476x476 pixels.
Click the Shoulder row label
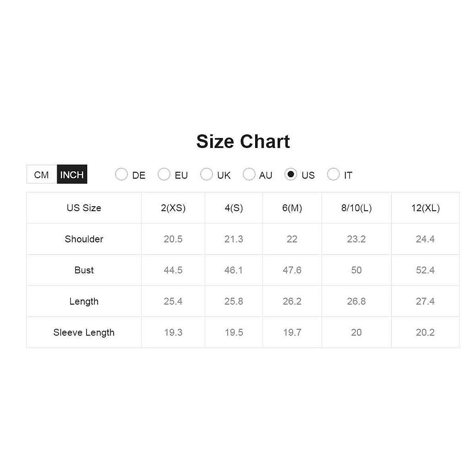point(84,239)
